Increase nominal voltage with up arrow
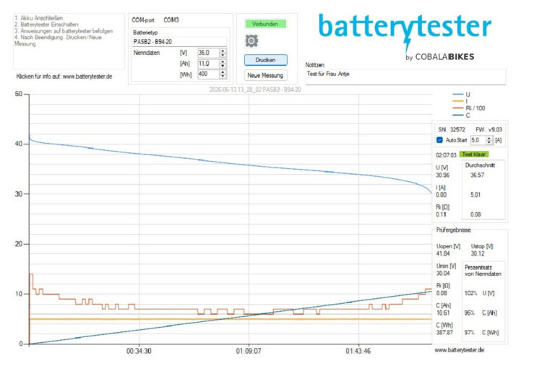Screen dimensions: 555x392 coord(223,51)
